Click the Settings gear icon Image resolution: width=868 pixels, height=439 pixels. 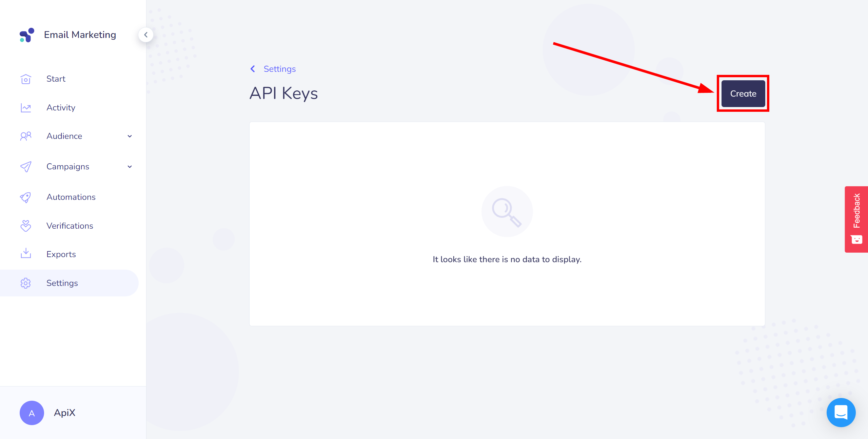26,283
